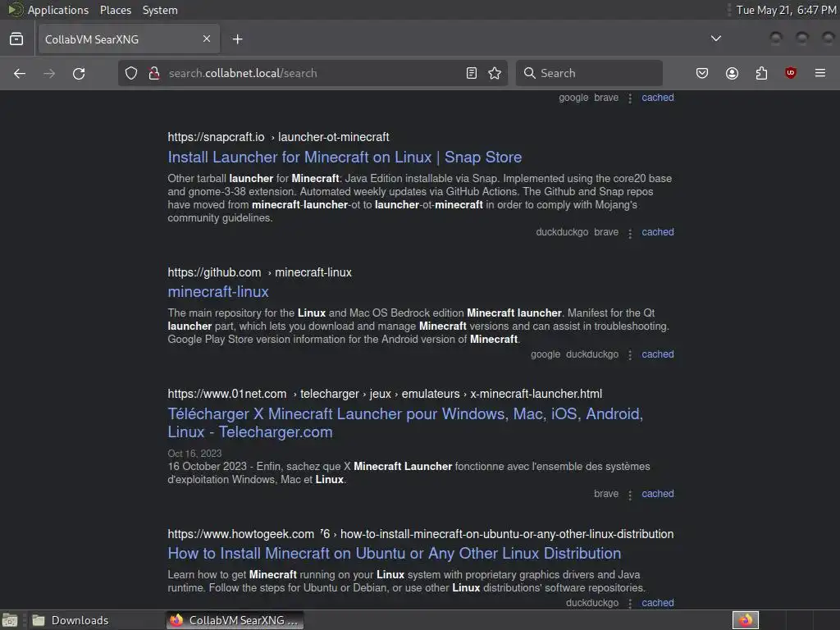Open the minecraft-linux GitHub result link

(x=218, y=292)
